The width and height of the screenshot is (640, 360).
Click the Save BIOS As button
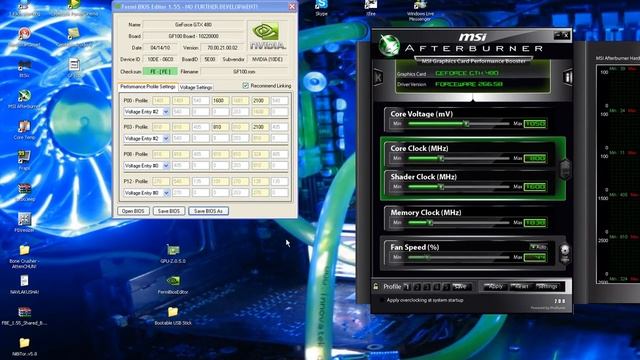tap(208, 211)
